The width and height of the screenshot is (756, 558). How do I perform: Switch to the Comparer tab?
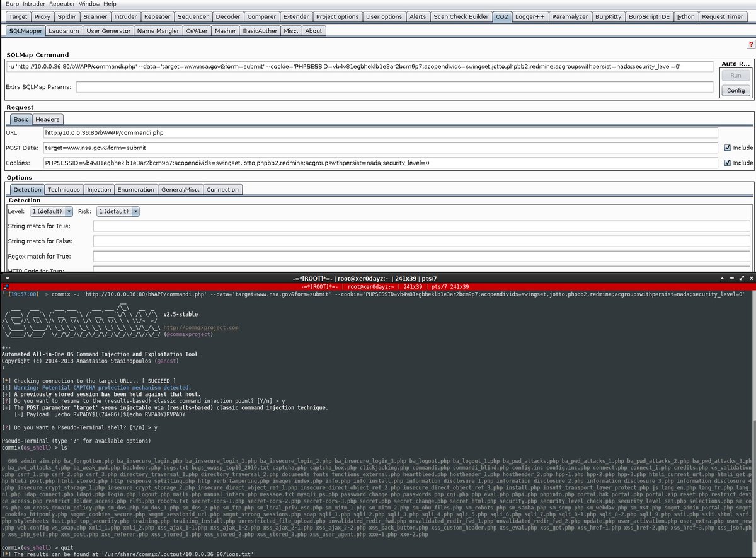coord(263,17)
